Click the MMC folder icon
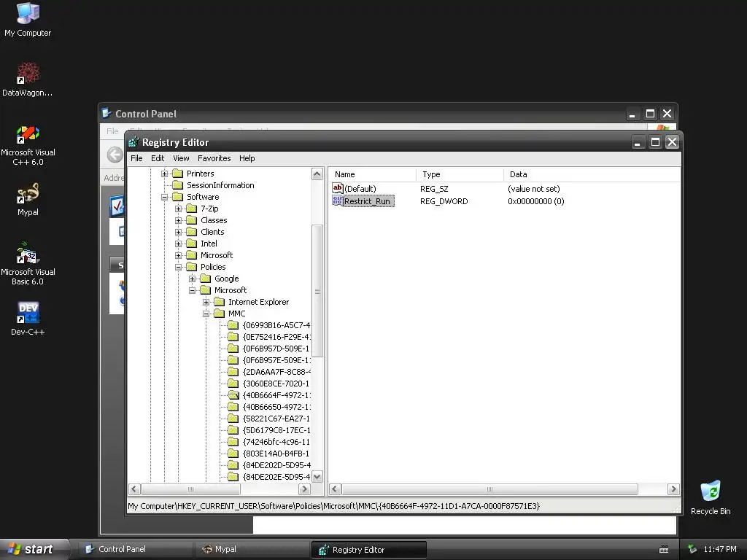Viewport: 747px width, 560px height. click(219, 314)
